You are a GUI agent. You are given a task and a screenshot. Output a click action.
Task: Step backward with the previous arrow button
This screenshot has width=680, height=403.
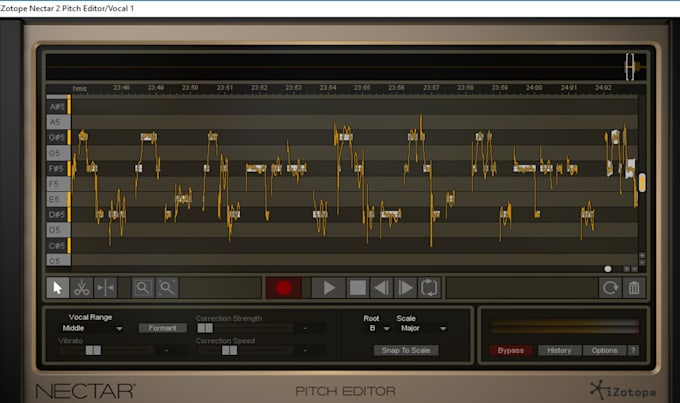tap(381, 288)
